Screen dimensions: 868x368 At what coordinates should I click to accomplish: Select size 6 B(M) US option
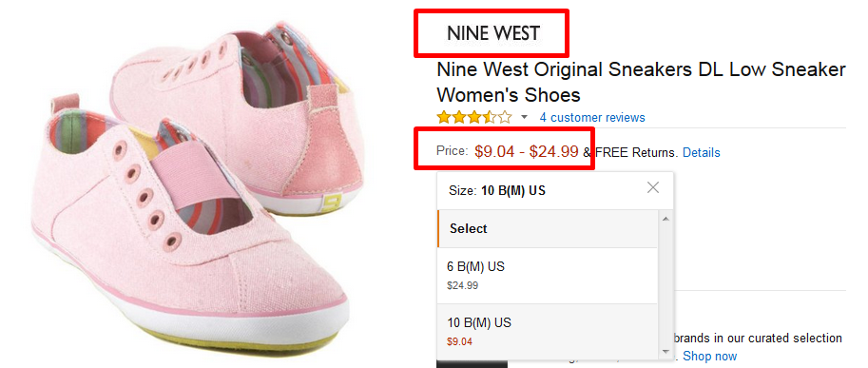coord(548,276)
